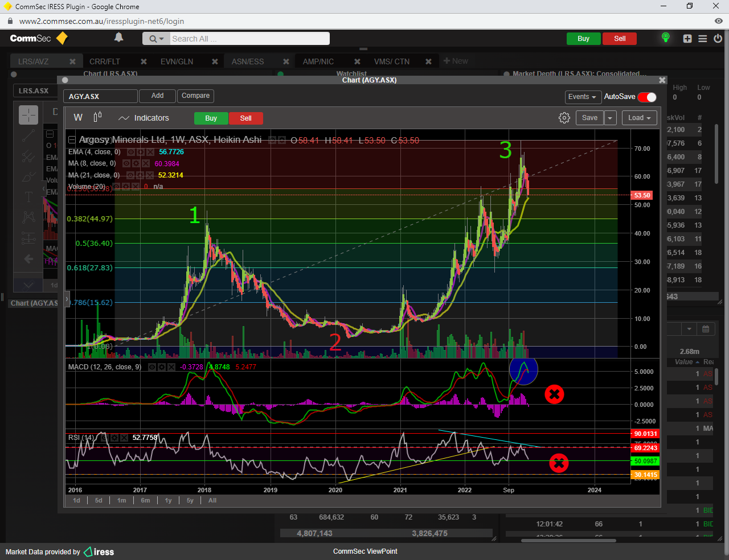Close the LRS/AVZ tab
729x560 pixels.
(x=72, y=61)
